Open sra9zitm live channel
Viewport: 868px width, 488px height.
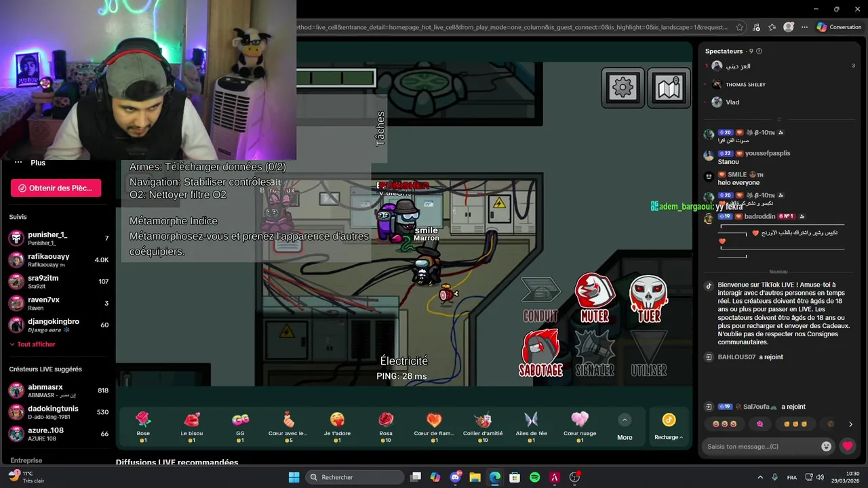point(58,281)
